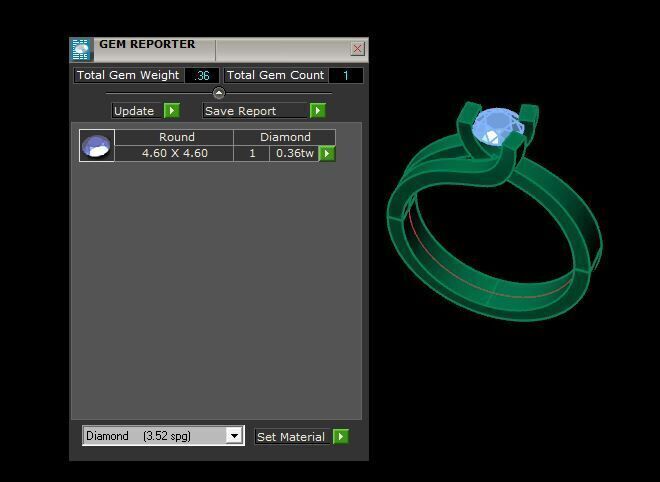Screen dimensions: 660x482
Task: Click the '4.60 X 4.60' size cell
Action: [174, 153]
